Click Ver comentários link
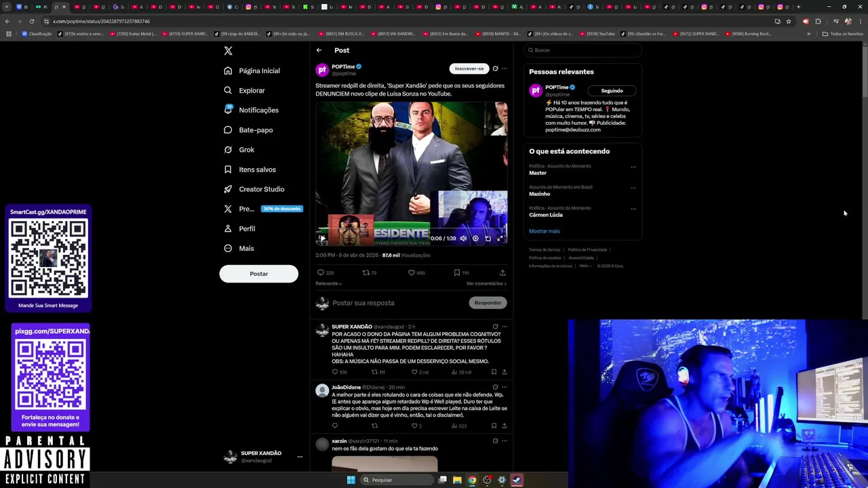Image resolution: width=868 pixels, height=488 pixels. [486, 283]
